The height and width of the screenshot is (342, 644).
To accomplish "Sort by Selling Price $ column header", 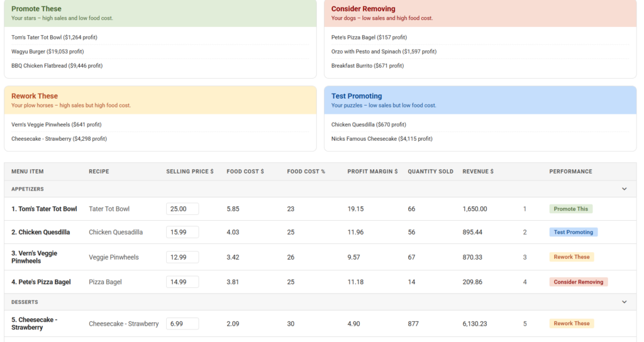I will coord(190,172).
